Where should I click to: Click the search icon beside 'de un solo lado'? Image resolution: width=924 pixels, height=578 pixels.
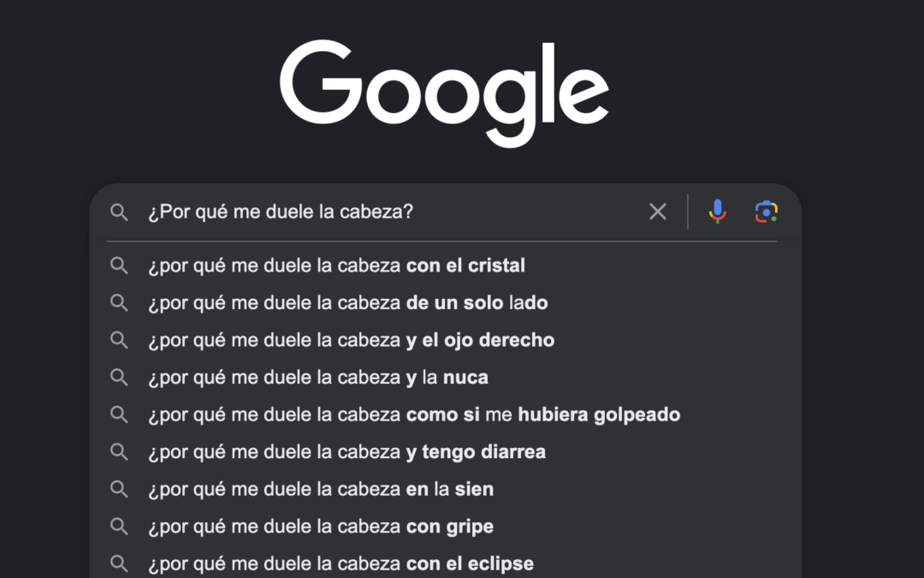[119, 302]
